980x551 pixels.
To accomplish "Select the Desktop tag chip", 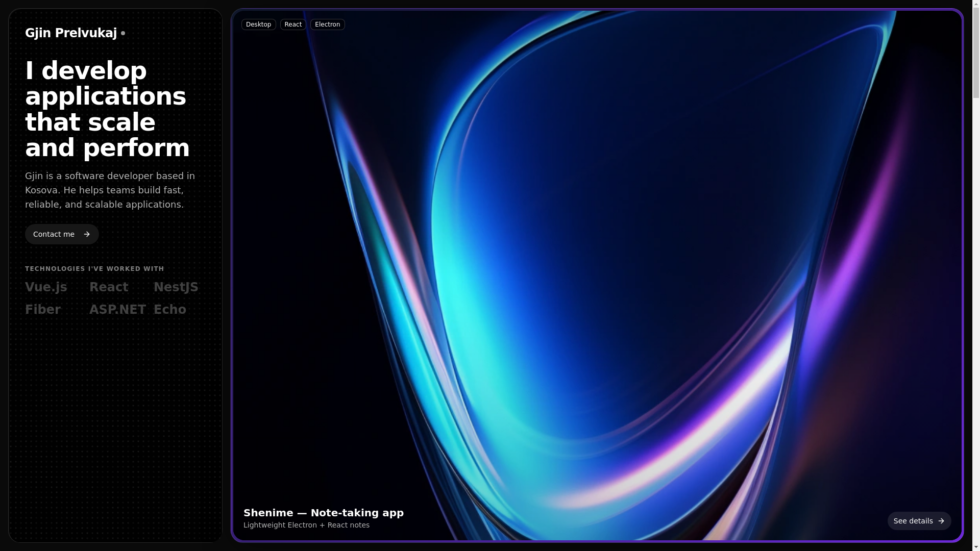I will point(258,24).
